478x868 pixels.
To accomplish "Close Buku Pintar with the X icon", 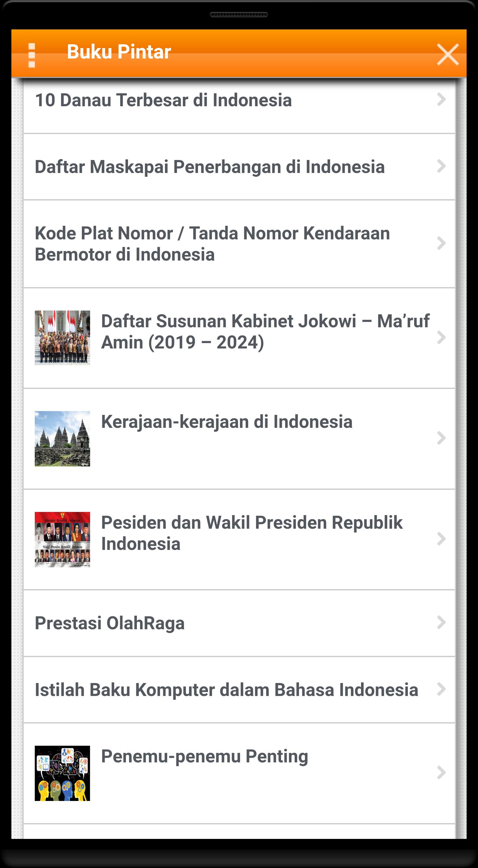I will [x=448, y=54].
